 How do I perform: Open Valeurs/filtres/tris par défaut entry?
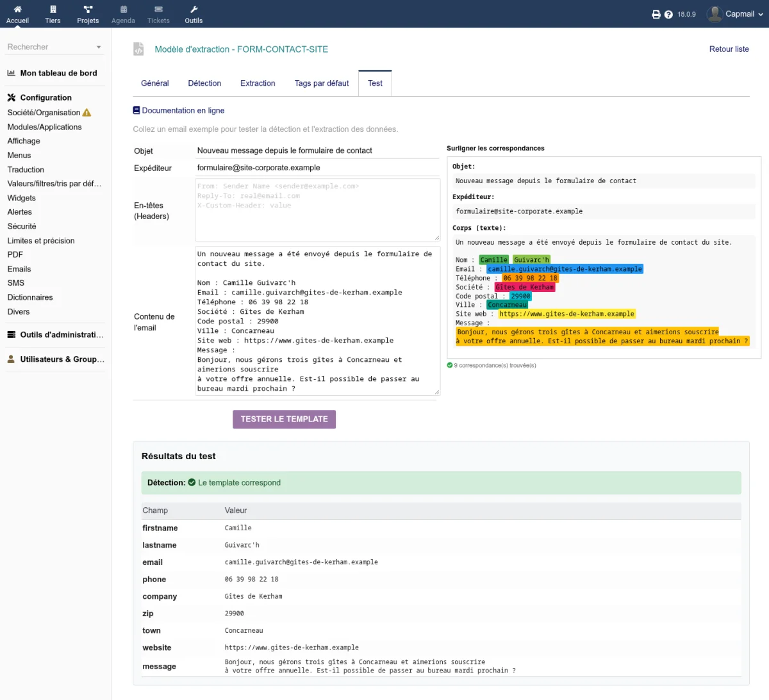pyautogui.click(x=54, y=184)
